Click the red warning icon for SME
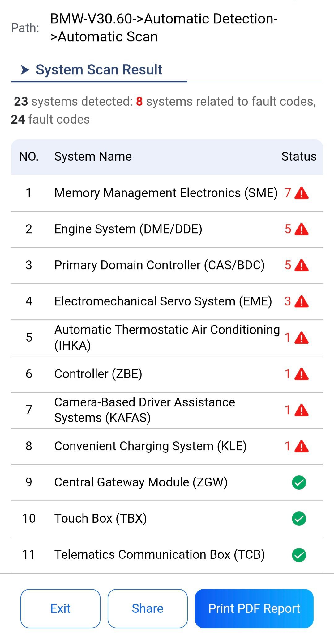This screenshot has height=644, width=334. [x=302, y=193]
